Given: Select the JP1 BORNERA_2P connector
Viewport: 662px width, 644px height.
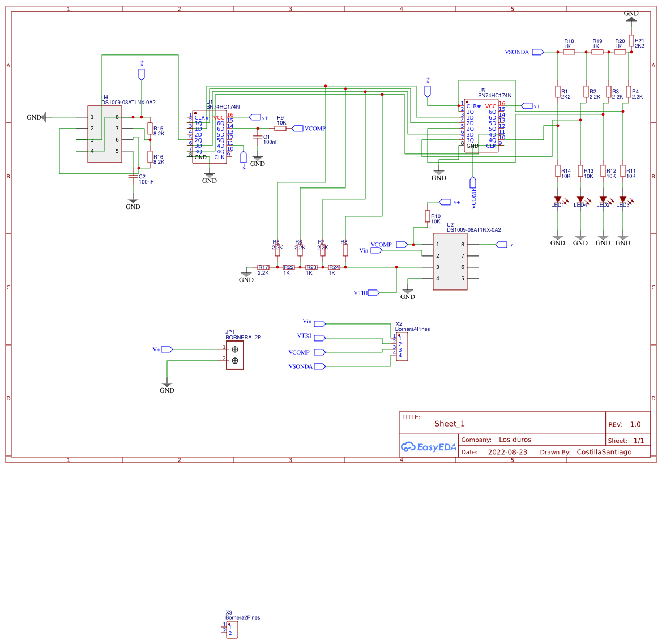Looking at the screenshot, I should (235, 354).
